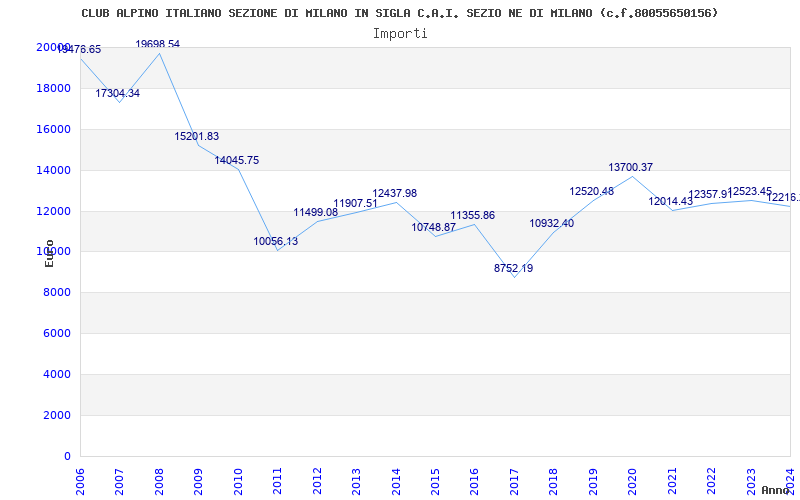
Task: Select the 12437.98 data label
Action: point(395,193)
